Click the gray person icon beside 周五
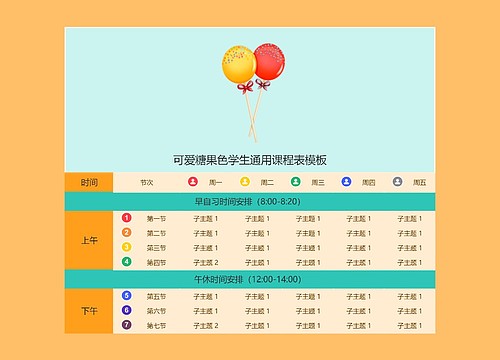 [x=397, y=182]
